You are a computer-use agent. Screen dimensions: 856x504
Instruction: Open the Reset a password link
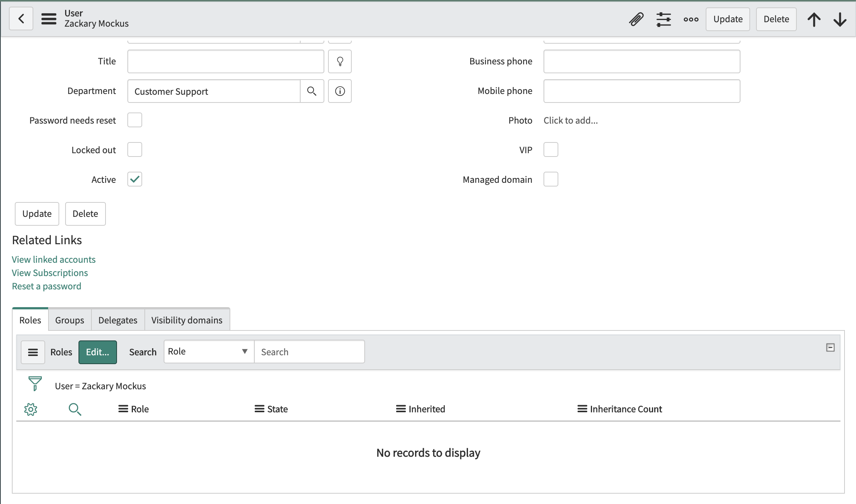pyautogui.click(x=46, y=286)
